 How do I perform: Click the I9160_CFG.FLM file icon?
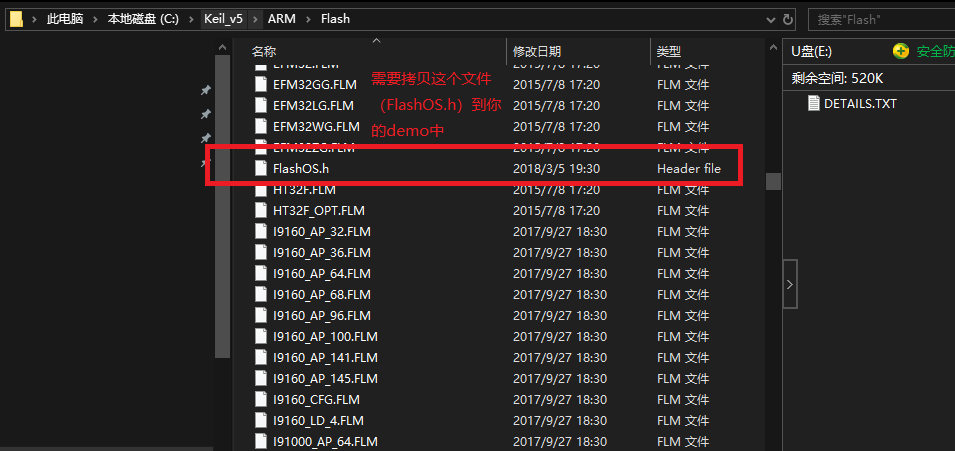(x=262, y=399)
